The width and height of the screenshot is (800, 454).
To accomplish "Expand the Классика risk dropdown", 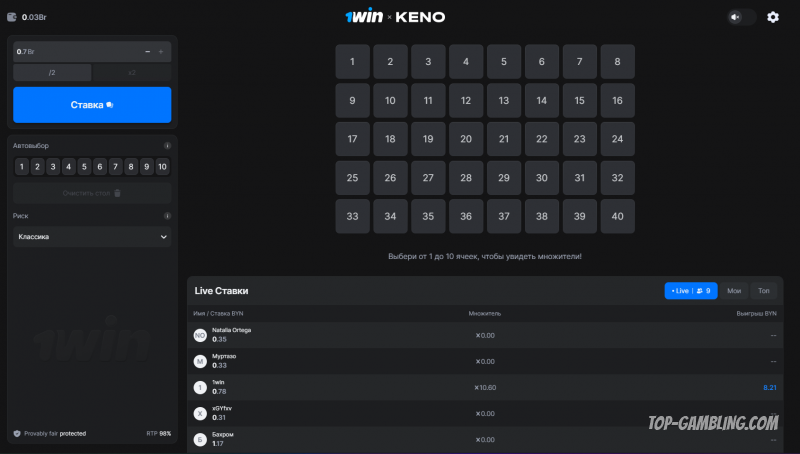I will [92, 237].
